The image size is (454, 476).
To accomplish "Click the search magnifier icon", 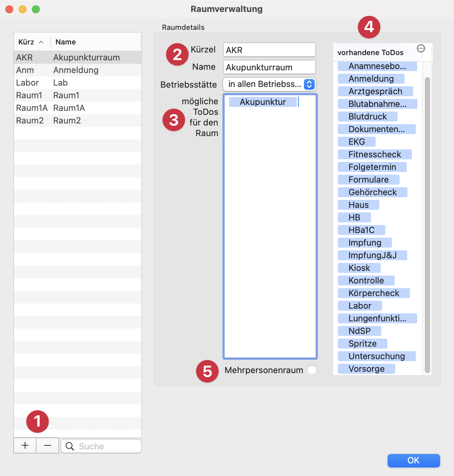I will coord(70,446).
